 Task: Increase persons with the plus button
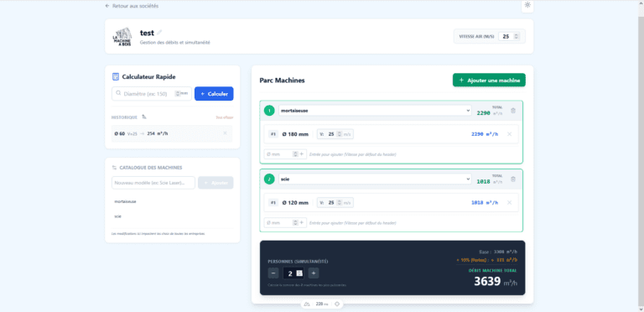pos(314,273)
